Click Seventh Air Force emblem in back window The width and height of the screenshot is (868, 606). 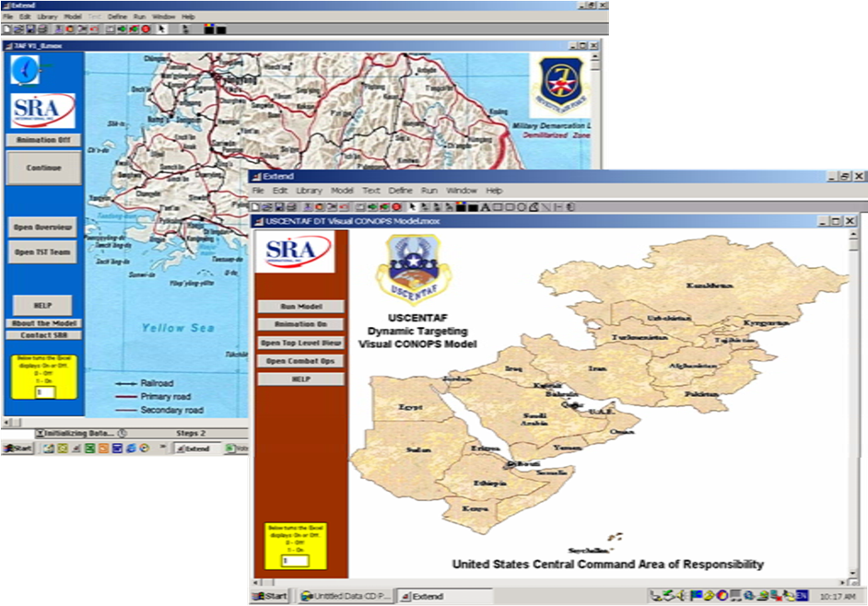pos(561,84)
